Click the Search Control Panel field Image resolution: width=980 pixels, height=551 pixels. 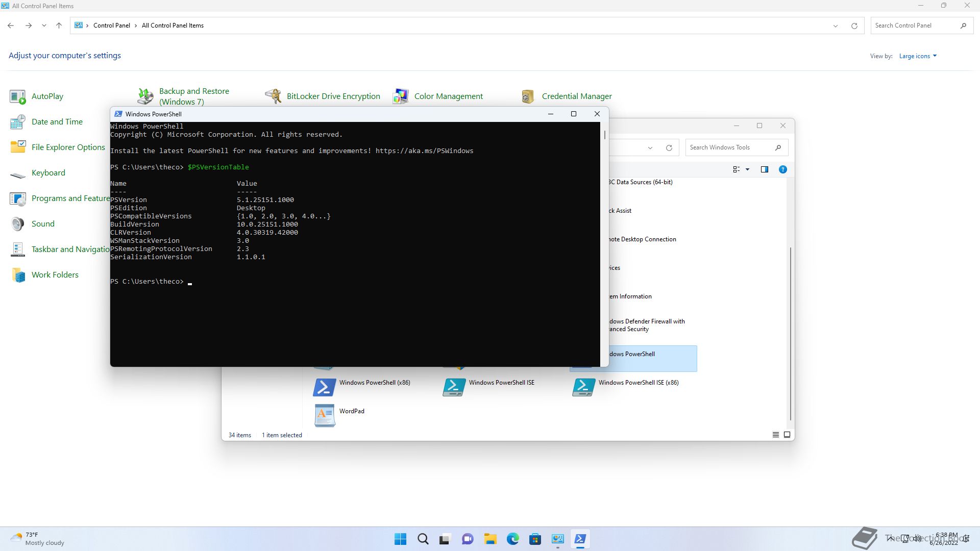pyautogui.click(x=914, y=26)
